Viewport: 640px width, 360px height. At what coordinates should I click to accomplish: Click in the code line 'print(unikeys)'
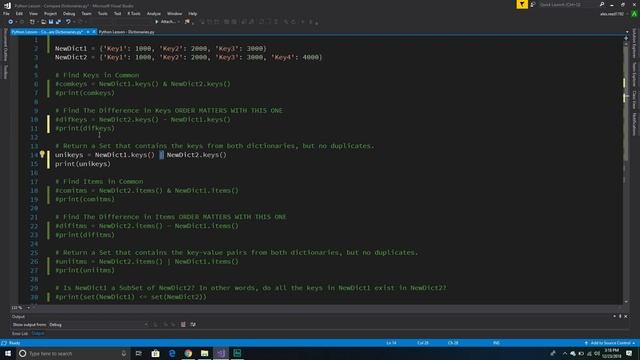tap(83, 164)
